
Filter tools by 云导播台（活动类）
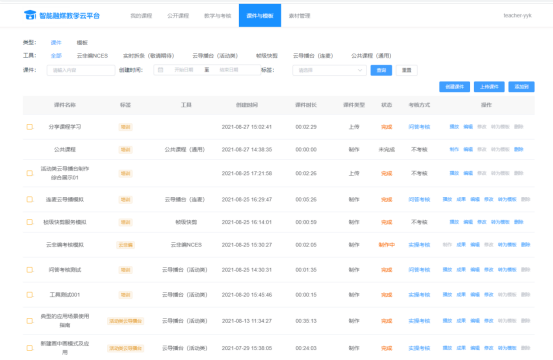coord(215,56)
